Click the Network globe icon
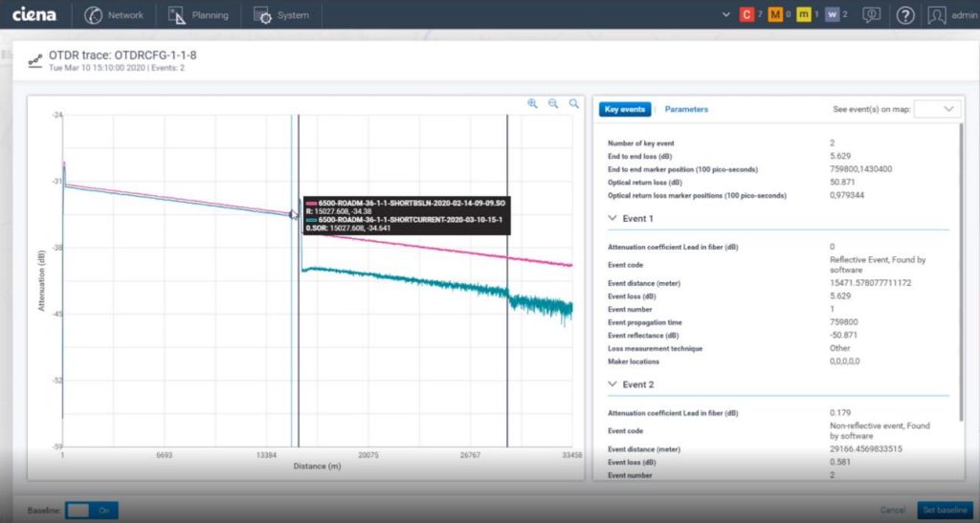Image resolution: width=980 pixels, height=523 pixels. click(x=93, y=15)
